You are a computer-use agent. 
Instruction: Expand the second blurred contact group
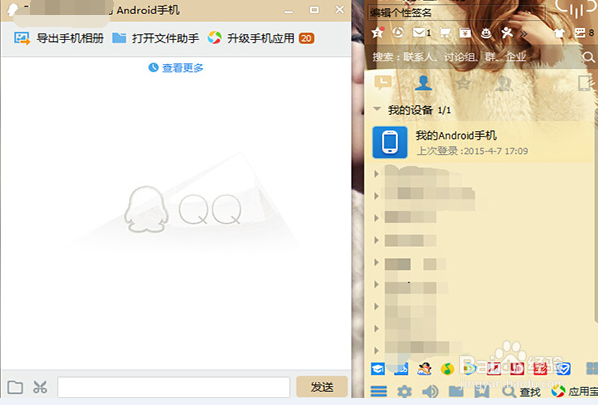[376, 196]
